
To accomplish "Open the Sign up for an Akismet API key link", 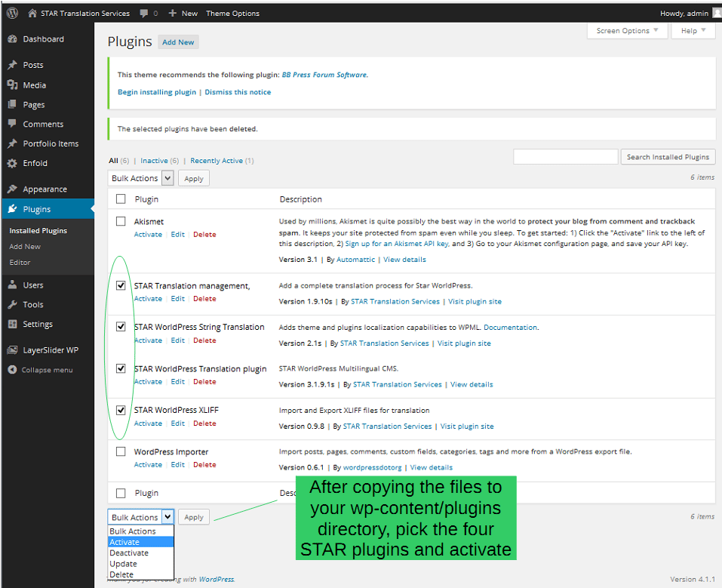I will pyautogui.click(x=398, y=244).
